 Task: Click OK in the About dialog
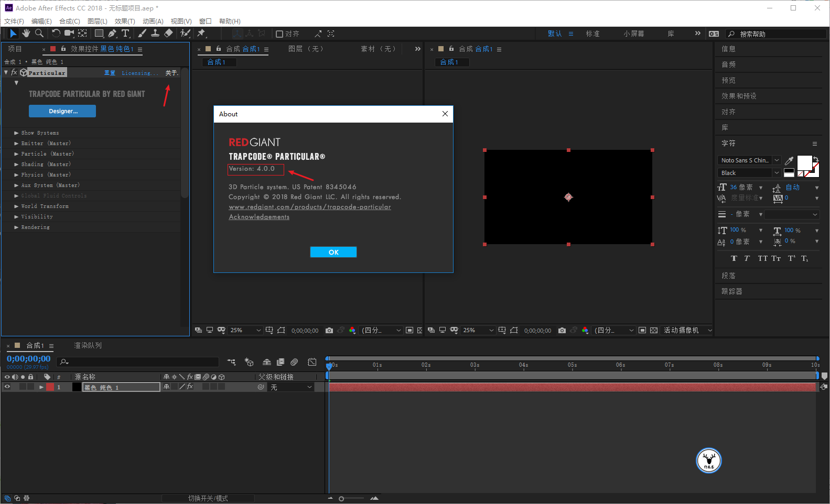(333, 252)
